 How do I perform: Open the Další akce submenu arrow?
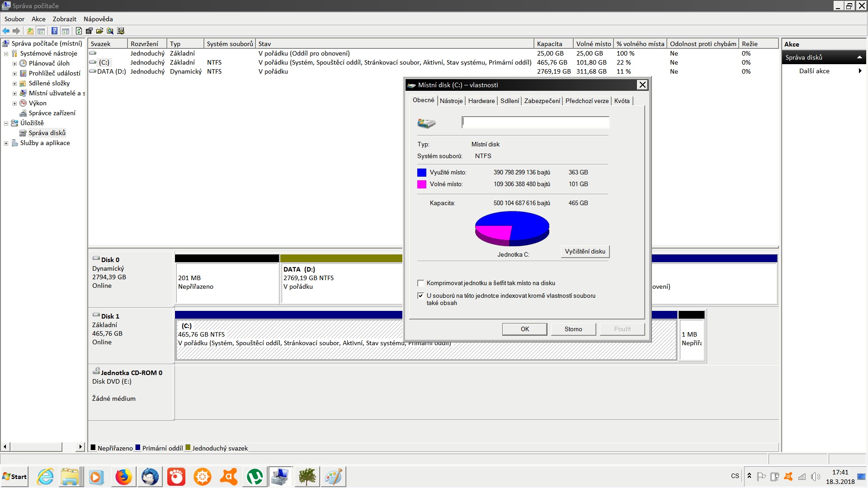[859, 71]
